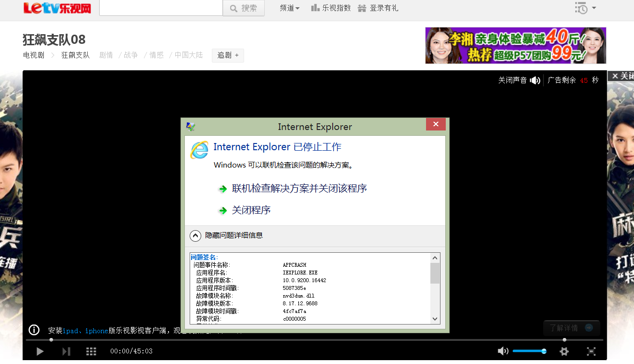Open player settings gear

(564, 351)
